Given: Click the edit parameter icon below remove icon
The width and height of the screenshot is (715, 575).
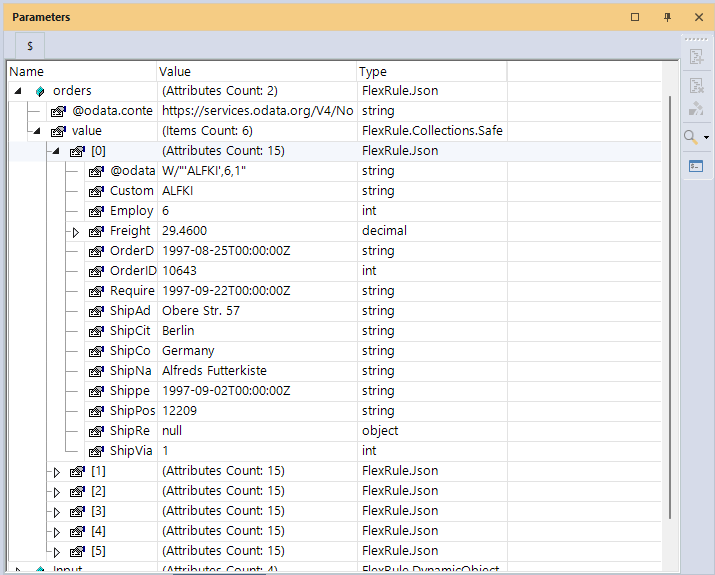Looking at the screenshot, I should pyautogui.click(x=696, y=109).
